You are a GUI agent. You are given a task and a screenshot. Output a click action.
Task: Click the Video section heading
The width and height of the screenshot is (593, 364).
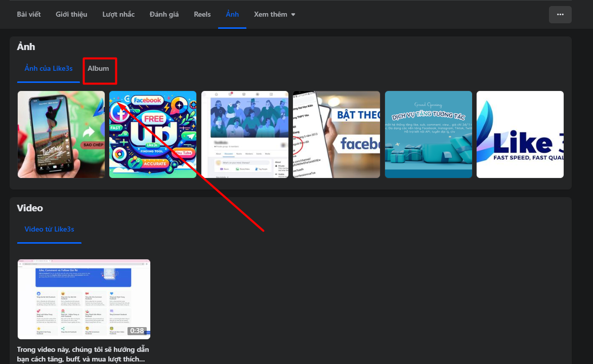[30, 208]
